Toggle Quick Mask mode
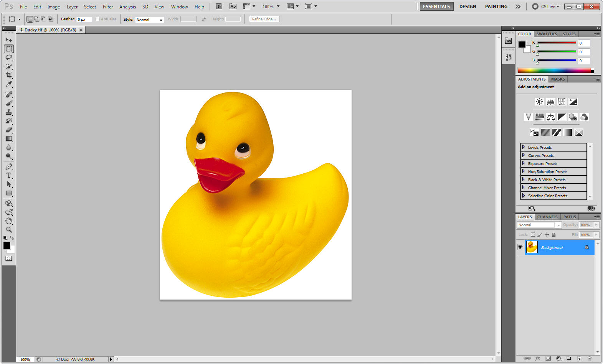The width and height of the screenshot is (603, 364). click(x=8, y=259)
